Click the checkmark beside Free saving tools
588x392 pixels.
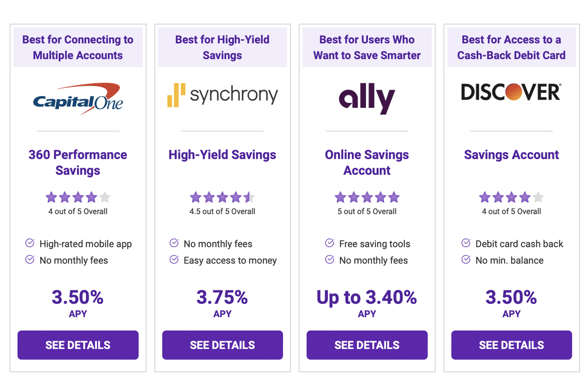coord(329,244)
